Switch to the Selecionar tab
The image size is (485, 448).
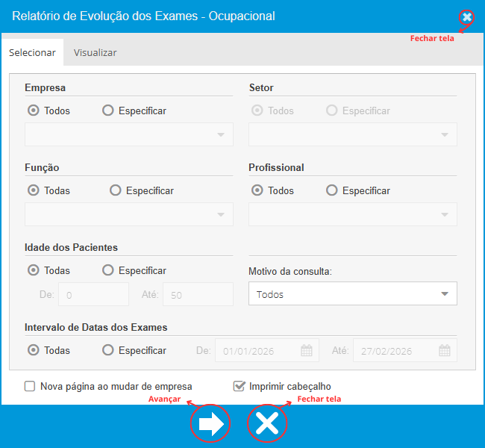tap(33, 52)
